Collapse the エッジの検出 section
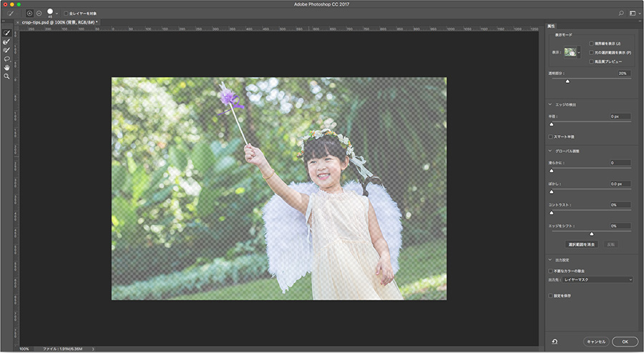This screenshot has width=644, height=353. pos(550,104)
